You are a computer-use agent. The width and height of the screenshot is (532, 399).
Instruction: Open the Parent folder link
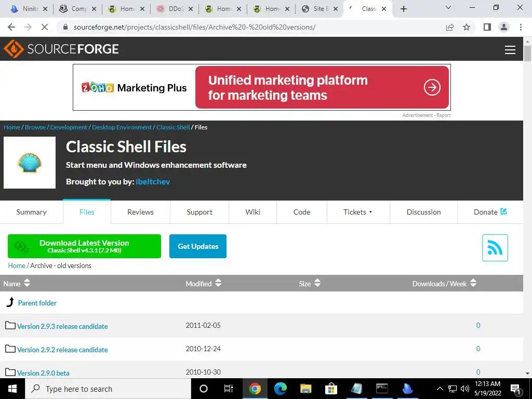[x=37, y=303]
